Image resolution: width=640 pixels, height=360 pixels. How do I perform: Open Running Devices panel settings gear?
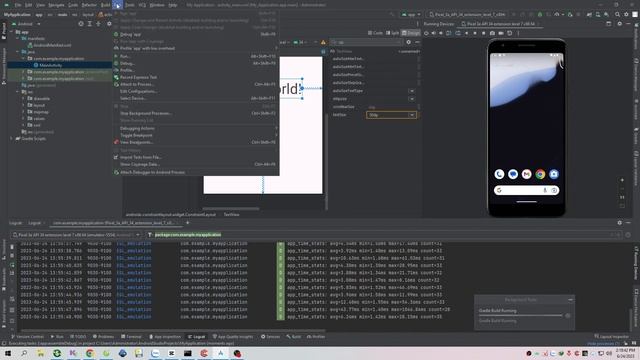click(x=620, y=24)
